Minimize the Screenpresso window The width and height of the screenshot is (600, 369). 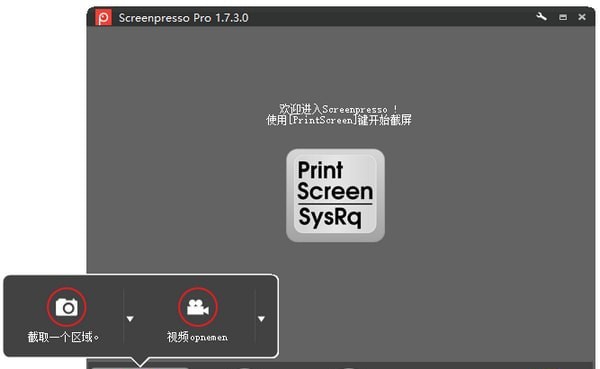pos(563,17)
